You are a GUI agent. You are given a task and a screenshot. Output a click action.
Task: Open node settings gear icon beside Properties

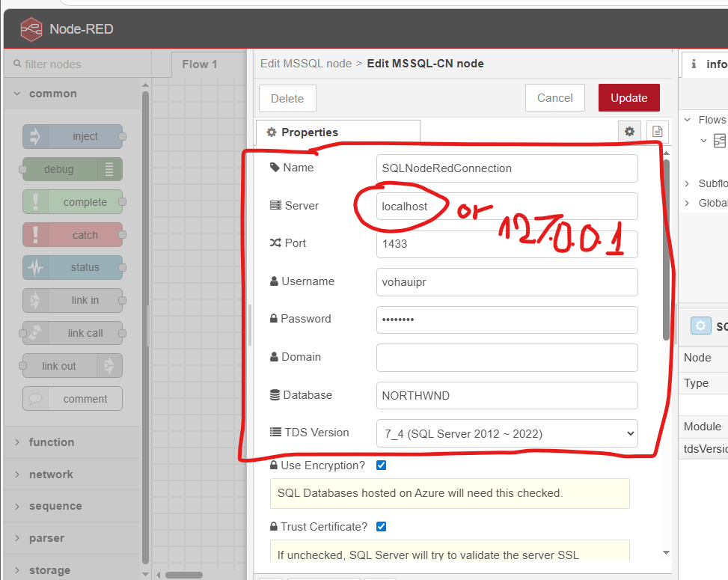(x=629, y=132)
